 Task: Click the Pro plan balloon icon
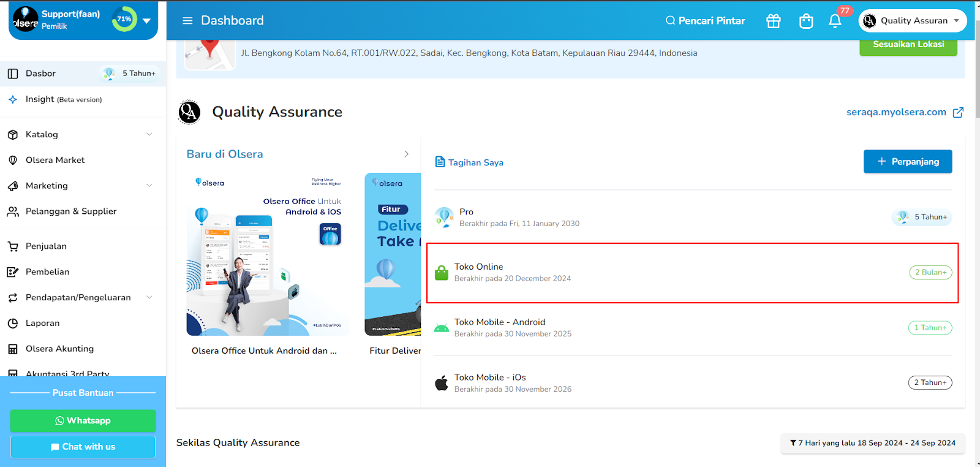(444, 217)
